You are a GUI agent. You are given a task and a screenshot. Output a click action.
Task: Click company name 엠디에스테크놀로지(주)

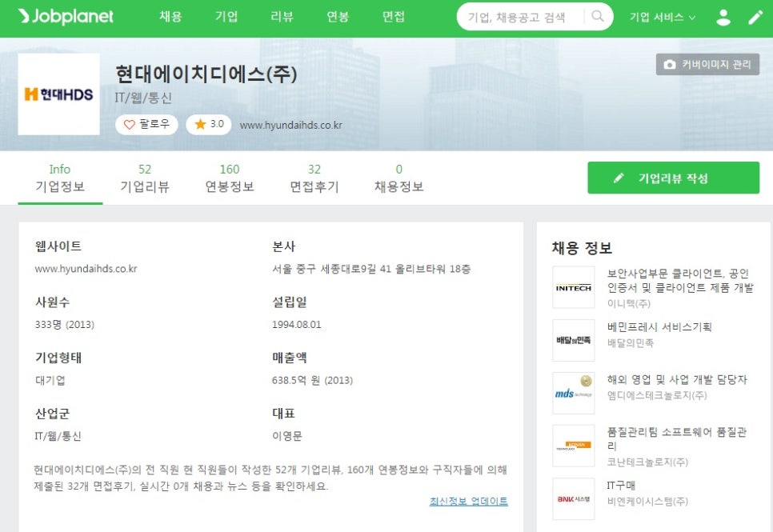click(657, 395)
